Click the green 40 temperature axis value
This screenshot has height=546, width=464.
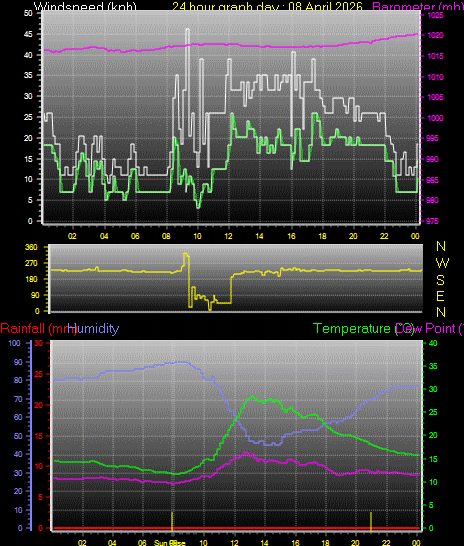(x=433, y=343)
